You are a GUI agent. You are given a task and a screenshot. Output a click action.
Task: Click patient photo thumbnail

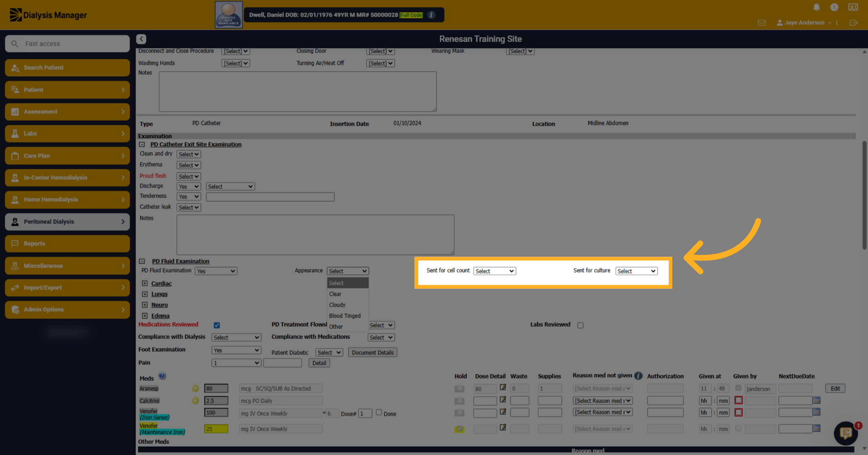pos(229,14)
